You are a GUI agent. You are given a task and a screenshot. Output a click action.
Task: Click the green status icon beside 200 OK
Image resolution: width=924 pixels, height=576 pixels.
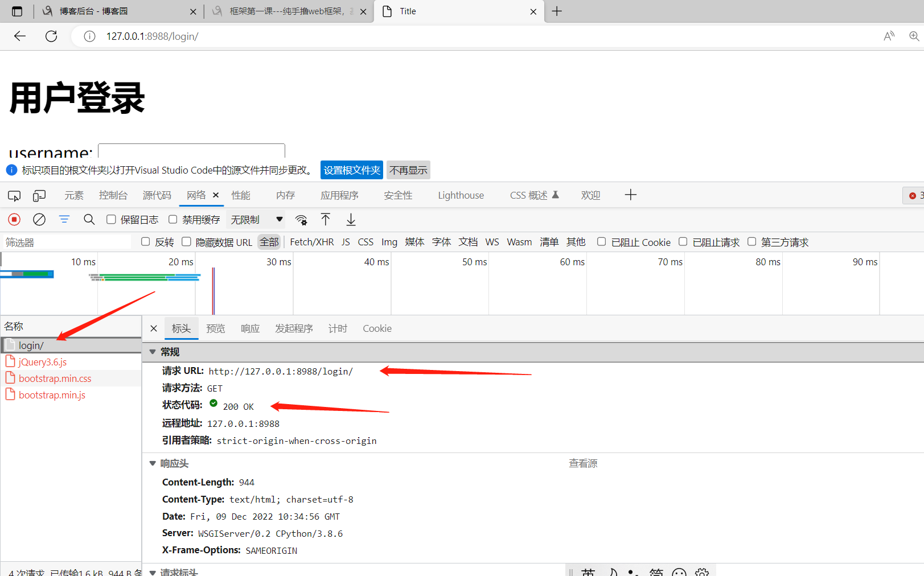(x=213, y=404)
